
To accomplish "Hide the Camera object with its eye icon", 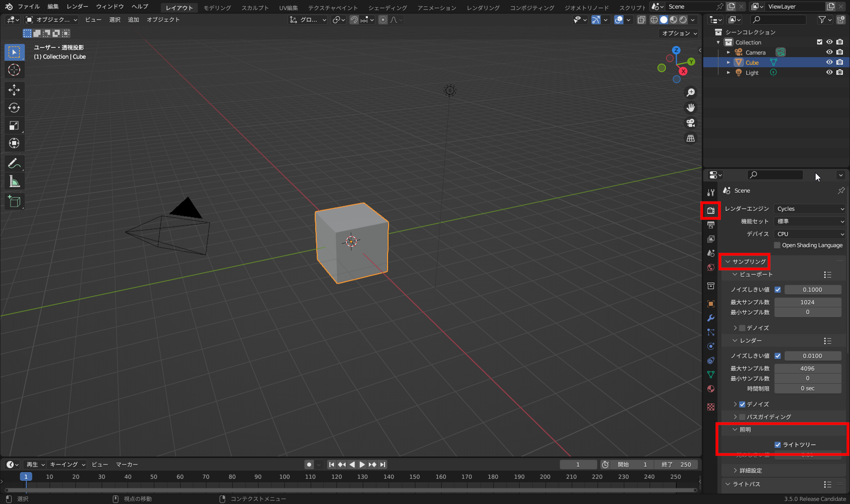I will 829,52.
